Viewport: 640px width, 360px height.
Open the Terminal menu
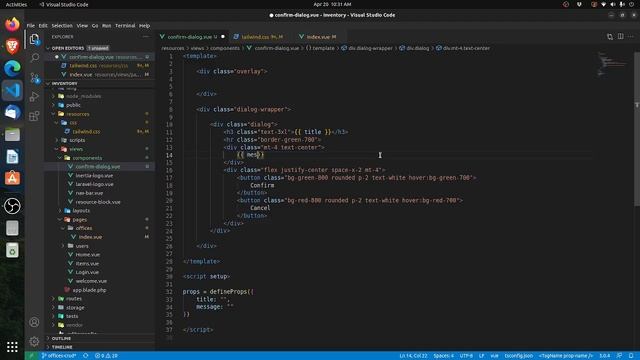125,25
